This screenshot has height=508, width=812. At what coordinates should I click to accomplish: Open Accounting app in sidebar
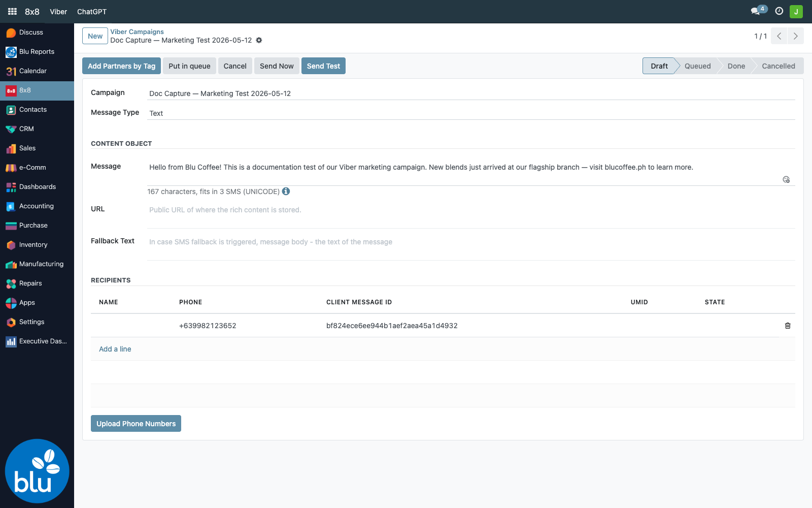(37, 206)
